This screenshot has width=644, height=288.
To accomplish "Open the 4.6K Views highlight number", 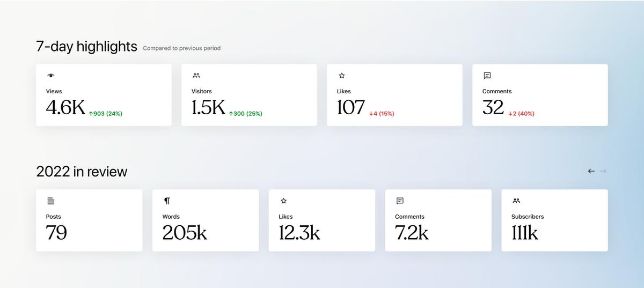I will point(65,108).
